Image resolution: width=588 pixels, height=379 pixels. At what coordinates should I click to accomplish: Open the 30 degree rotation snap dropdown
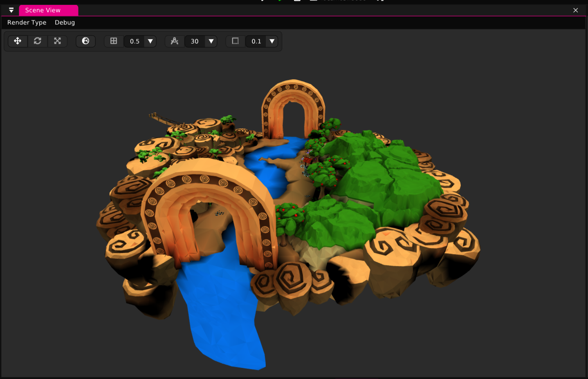(211, 41)
